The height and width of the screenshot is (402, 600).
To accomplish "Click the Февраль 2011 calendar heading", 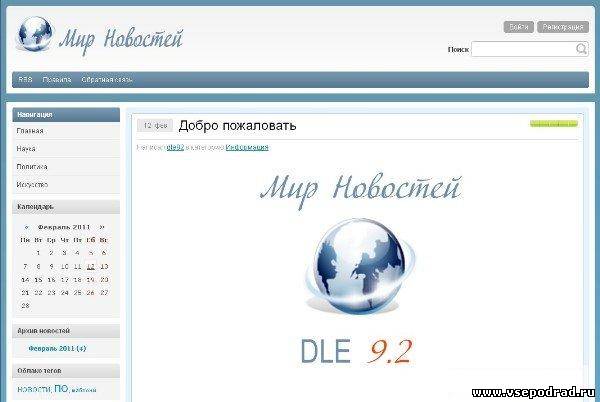I will (x=64, y=227).
